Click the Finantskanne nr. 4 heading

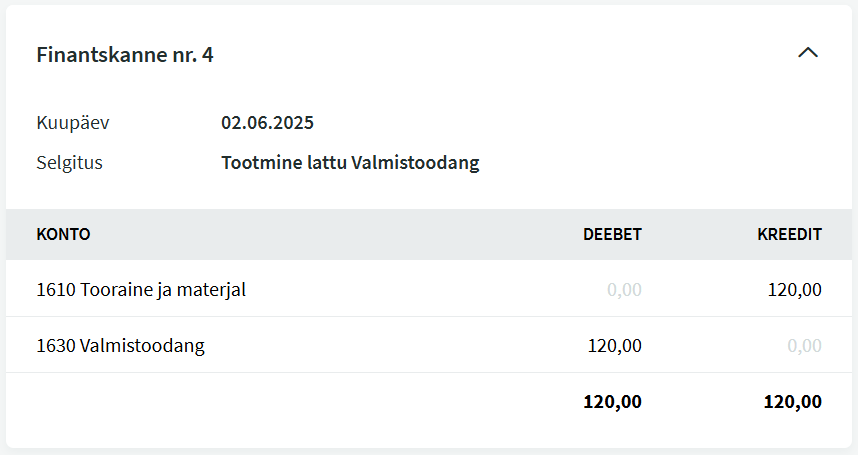click(x=125, y=55)
